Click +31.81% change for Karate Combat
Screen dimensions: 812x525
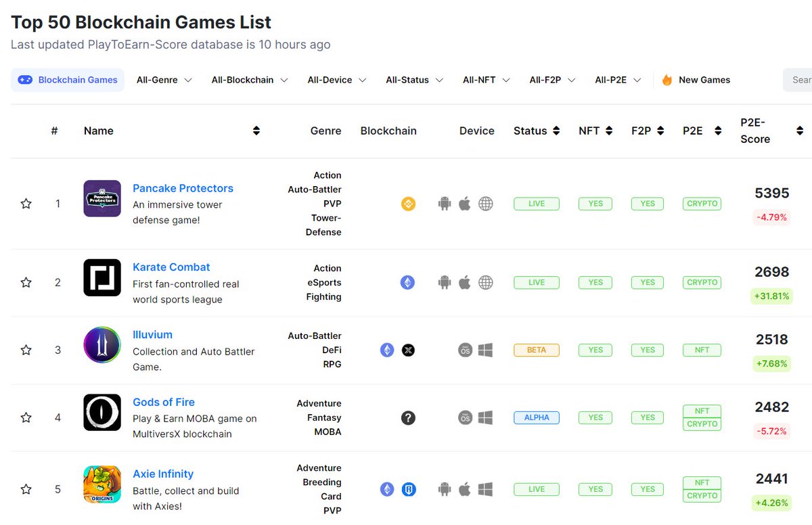771,296
